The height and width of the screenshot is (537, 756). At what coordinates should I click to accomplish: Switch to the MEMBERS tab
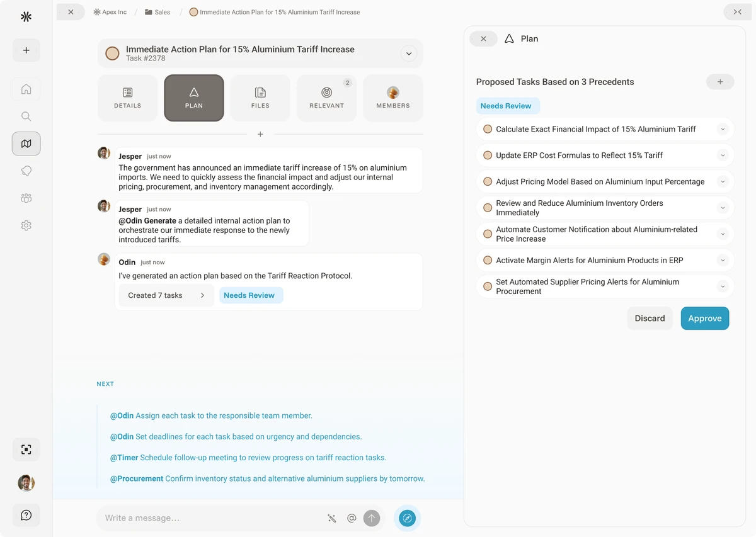point(392,98)
